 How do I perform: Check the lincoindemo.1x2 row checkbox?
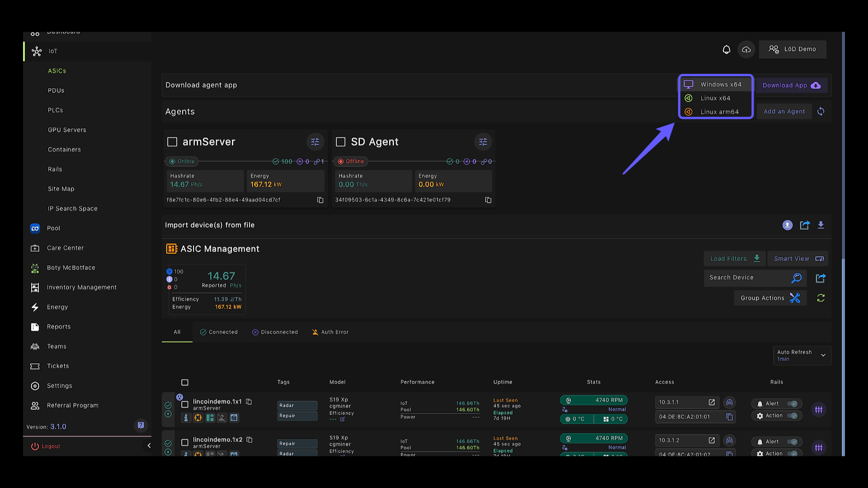pos(185,442)
